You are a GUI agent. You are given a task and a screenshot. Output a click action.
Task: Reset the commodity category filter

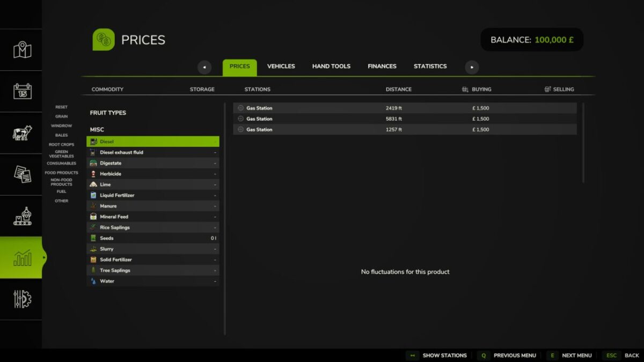pyautogui.click(x=62, y=107)
